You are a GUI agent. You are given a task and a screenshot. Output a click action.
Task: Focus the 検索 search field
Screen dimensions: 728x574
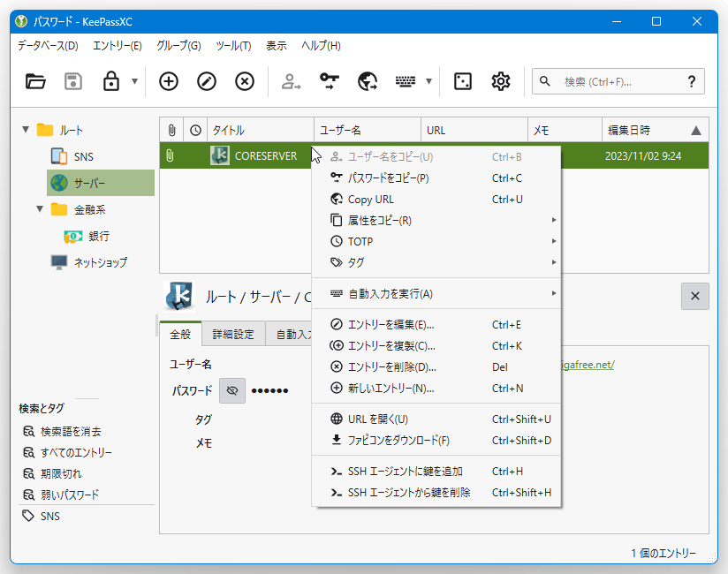[618, 81]
